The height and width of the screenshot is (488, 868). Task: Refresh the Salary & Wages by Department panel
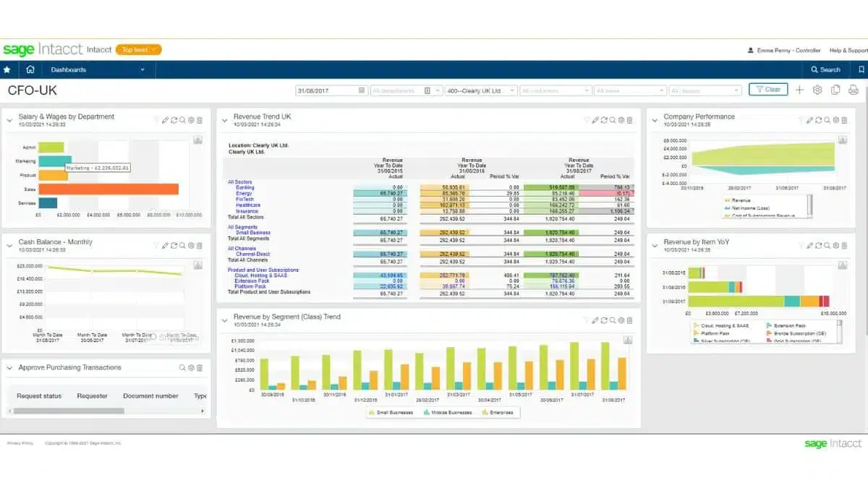coord(174,120)
